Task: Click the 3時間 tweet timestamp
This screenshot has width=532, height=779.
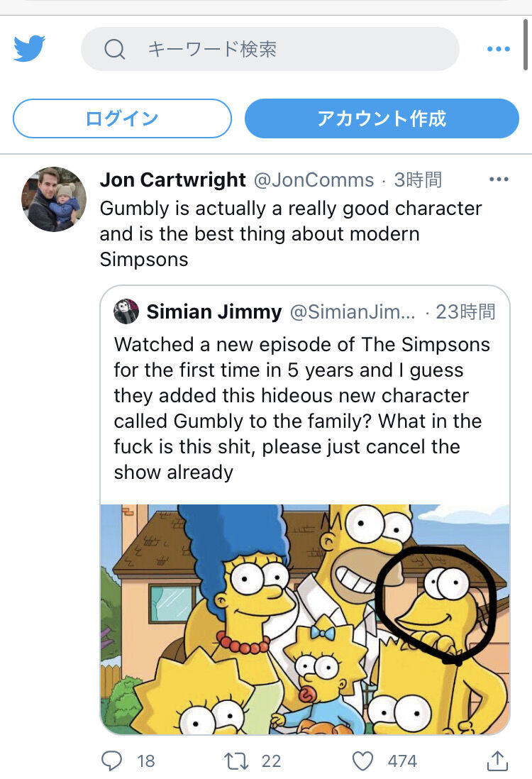Action: click(x=418, y=180)
